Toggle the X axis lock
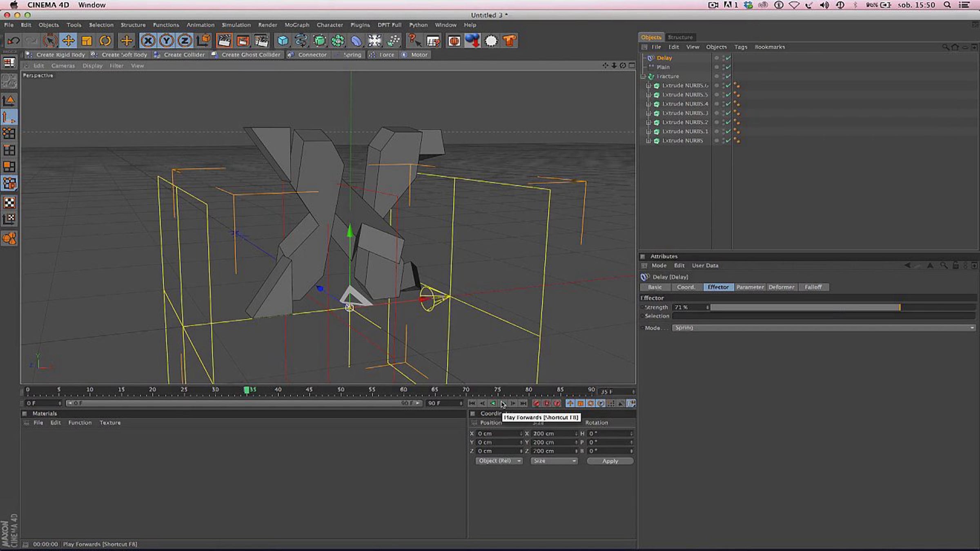This screenshot has height=551, width=980. [148, 41]
